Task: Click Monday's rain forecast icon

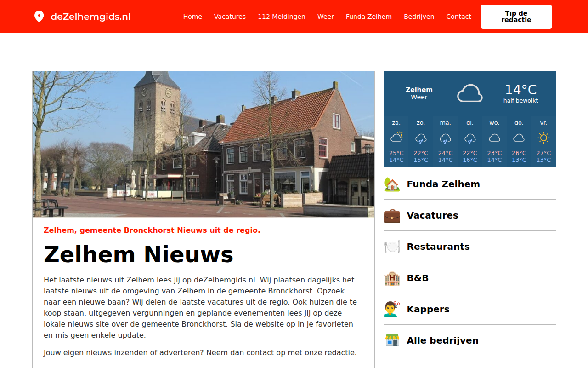Action: tap(445, 138)
